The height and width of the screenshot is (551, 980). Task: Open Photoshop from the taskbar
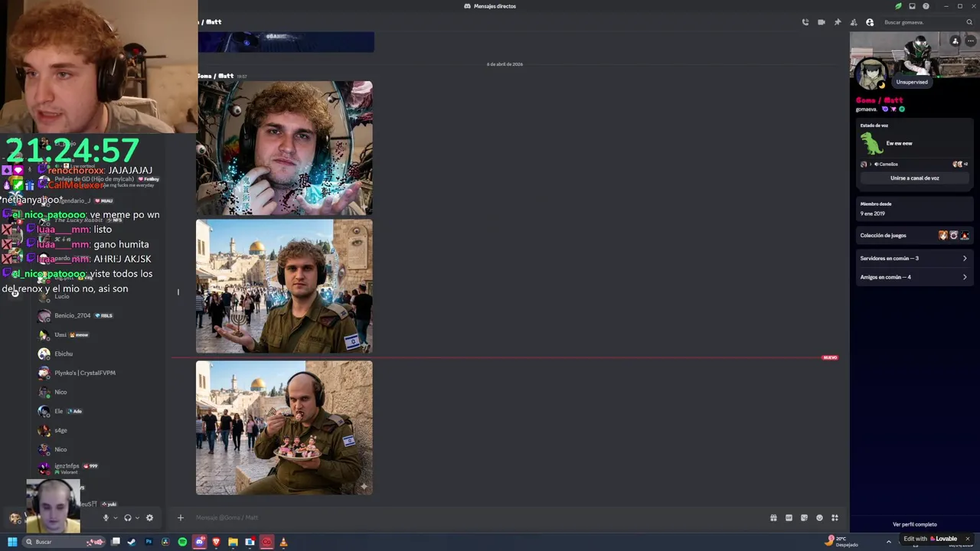point(149,542)
